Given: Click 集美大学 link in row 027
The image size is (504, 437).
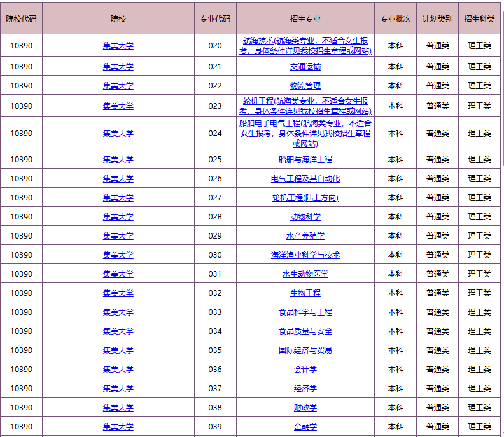Looking at the screenshot, I should [118, 197].
